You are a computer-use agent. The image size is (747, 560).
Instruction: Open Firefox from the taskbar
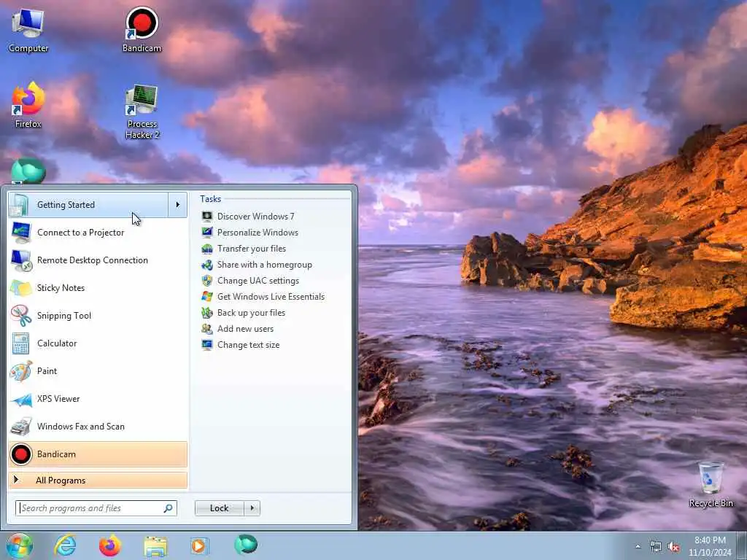[109, 545]
